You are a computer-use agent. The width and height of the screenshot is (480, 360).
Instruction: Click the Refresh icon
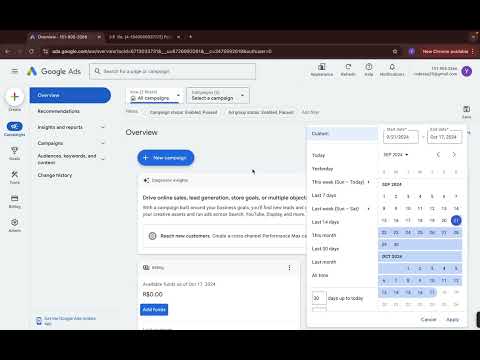click(x=348, y=70)
